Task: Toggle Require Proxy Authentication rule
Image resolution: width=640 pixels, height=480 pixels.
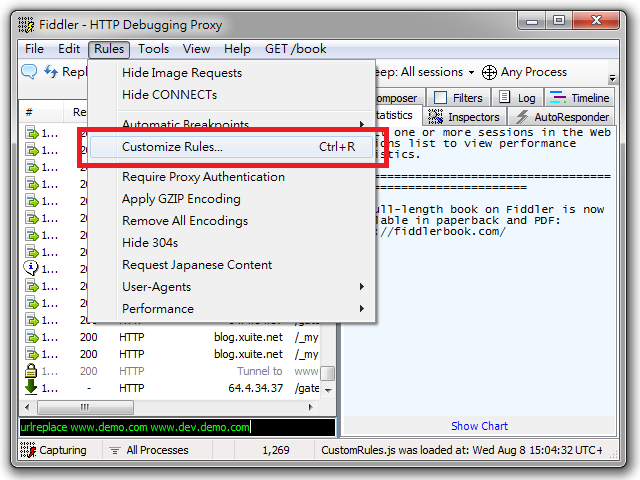Action: [x=231, y=177]
